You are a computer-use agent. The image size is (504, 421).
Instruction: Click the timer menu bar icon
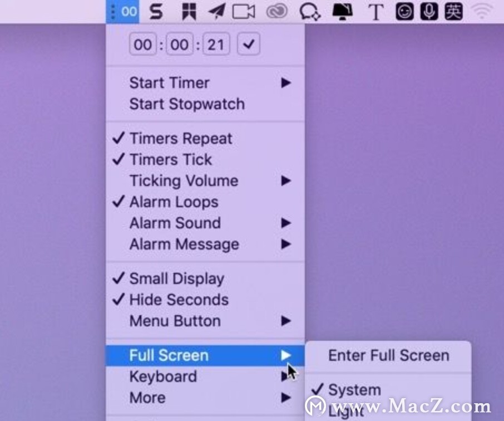(122, 12)
